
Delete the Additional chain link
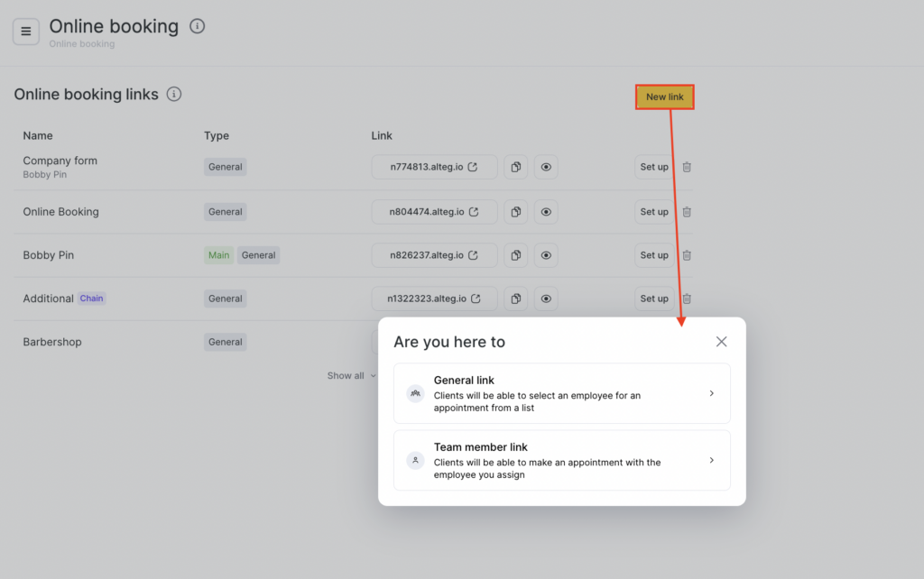[x=687, y=299]
